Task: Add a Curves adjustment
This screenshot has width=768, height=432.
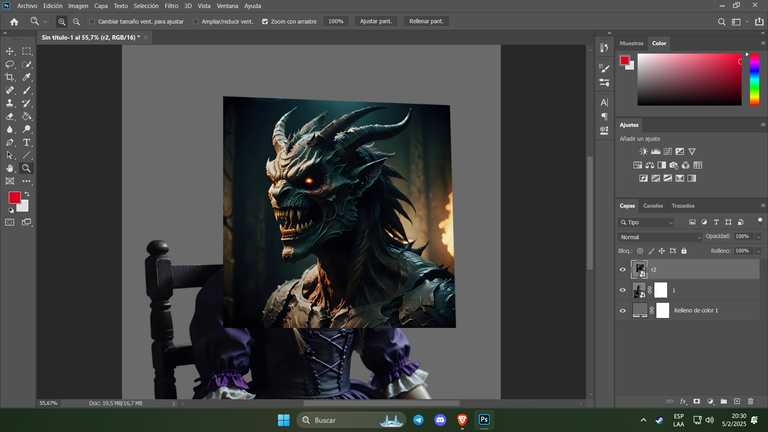Action: tap(668, 151)
